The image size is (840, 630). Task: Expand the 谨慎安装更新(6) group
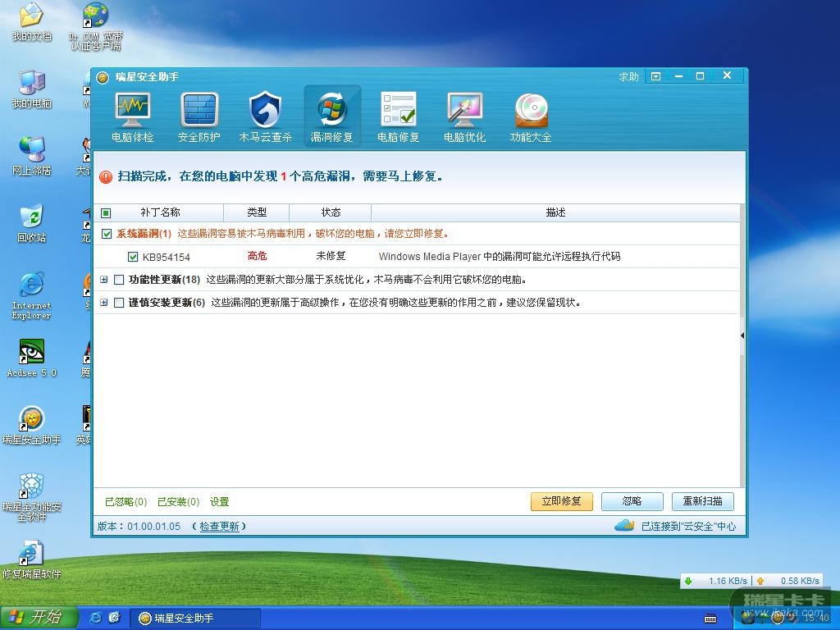pyautogui.click(x=104, y=303)
